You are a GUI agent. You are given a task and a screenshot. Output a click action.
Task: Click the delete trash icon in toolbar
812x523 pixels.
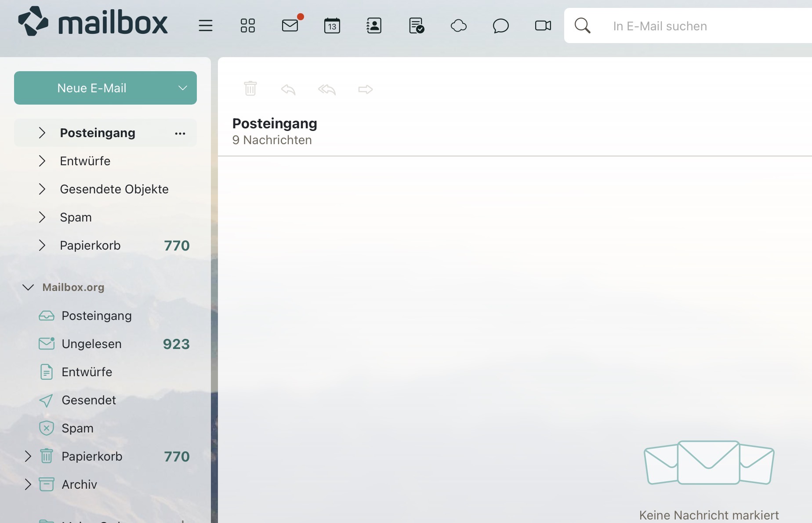250,89
